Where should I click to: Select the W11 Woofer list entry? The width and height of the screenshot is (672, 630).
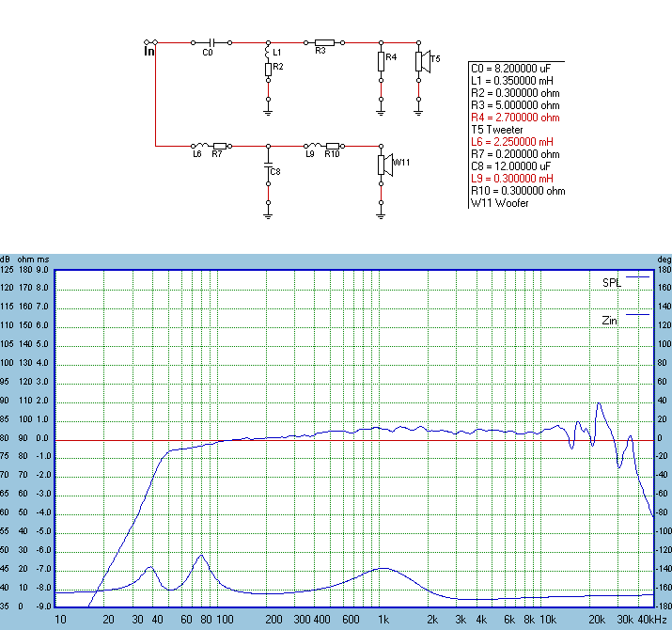[x=498, y=202]
